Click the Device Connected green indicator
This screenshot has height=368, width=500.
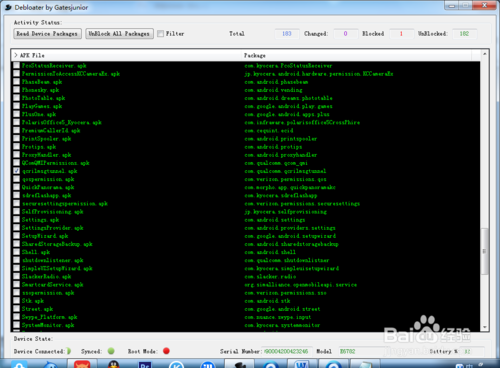click(x=69, y=351)
